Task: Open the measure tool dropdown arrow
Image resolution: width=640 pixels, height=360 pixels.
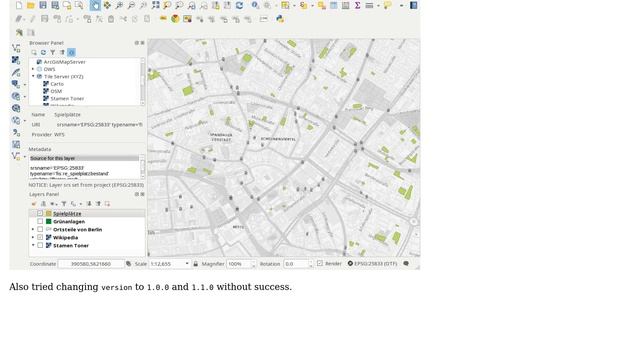Action: pyautogui.click(x=378, y=5)
